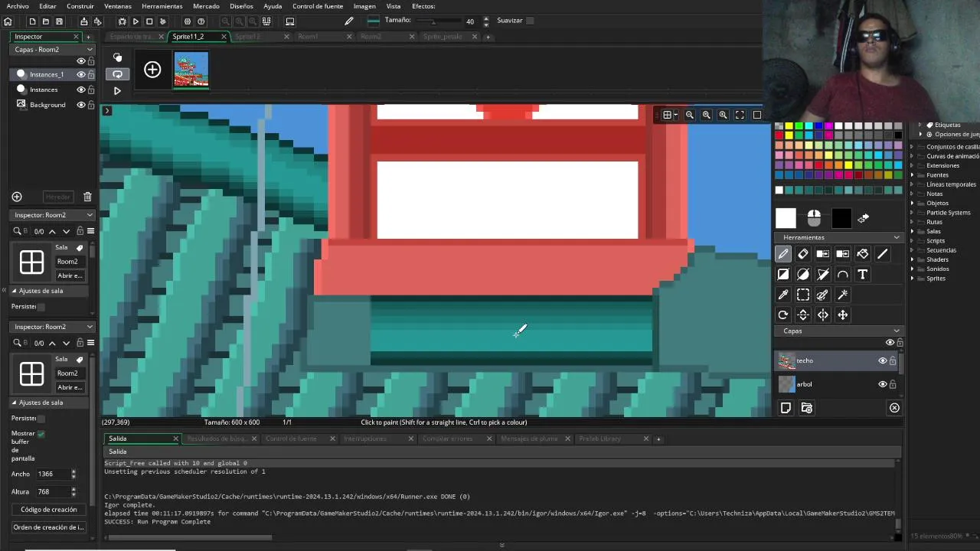Select the Move tool
The width and height of the screenshot is (980, 551).
pyautogui.click(x=843, y=315)
